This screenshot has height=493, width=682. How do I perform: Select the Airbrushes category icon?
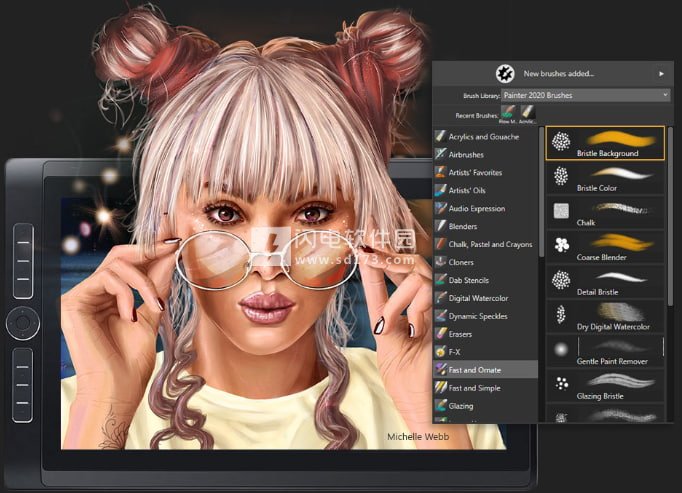pos(441,154)
